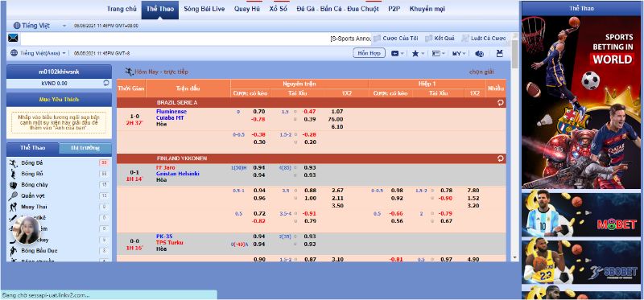Click TPS Turku team name
Image resolution: width=644 pixels, height=300 pixels.
coord(170,243)
